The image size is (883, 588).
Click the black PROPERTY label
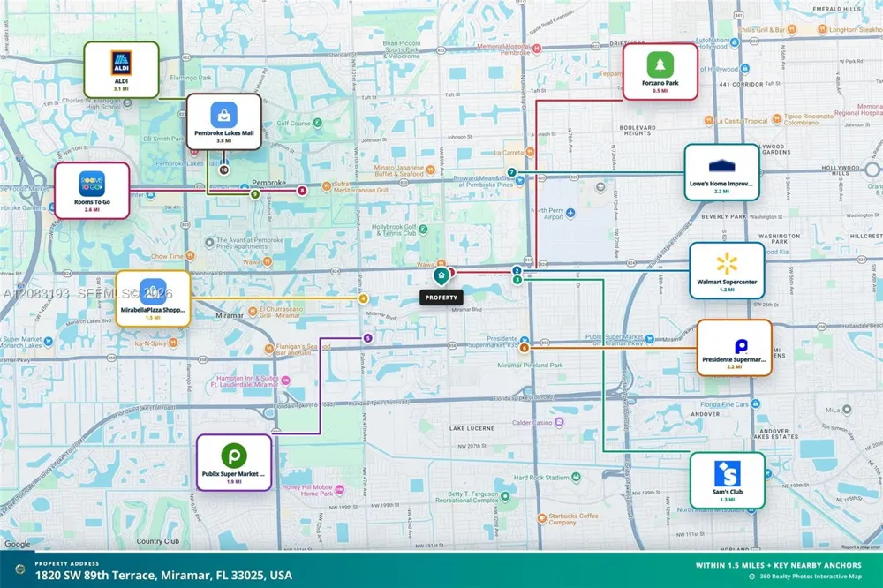[441, 298]
